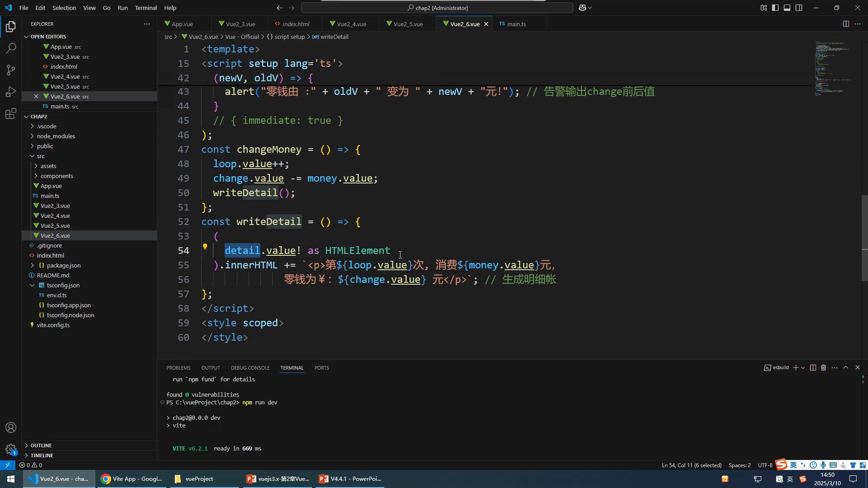The height and width of the screenshot is (488, 868).
Task: Maximize the terminal panel size
Action: [x=846, y=368]
